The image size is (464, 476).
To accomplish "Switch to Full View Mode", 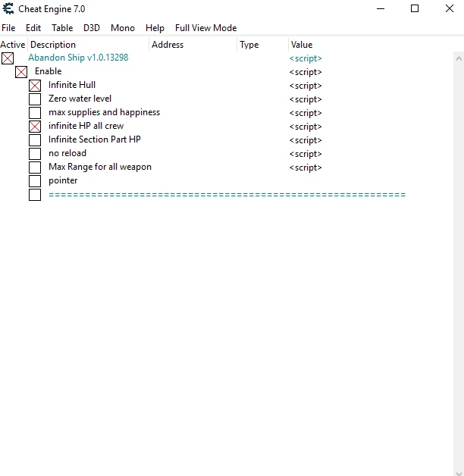I will (x=206, y=28).
